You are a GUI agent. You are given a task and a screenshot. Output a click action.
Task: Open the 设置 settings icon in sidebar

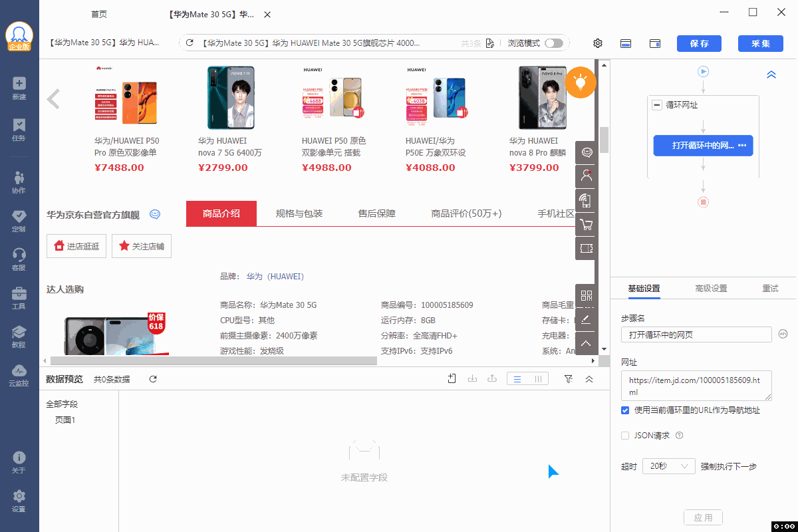19,501
